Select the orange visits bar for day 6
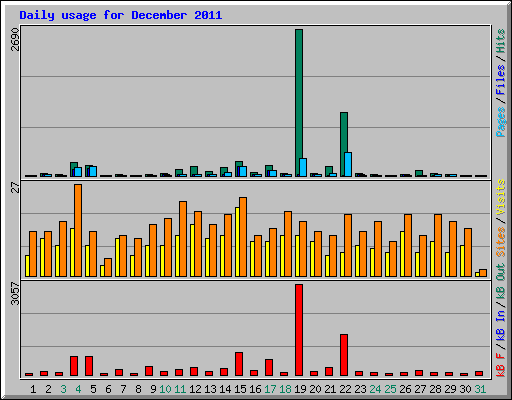This screenshot has height=400, width=512. (x=108, y=267)
